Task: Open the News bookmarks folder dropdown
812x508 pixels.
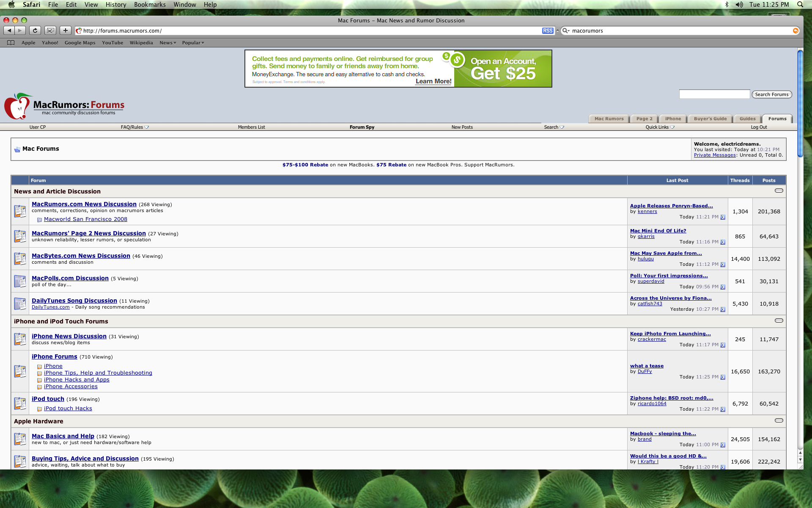Action: (167, 43)
